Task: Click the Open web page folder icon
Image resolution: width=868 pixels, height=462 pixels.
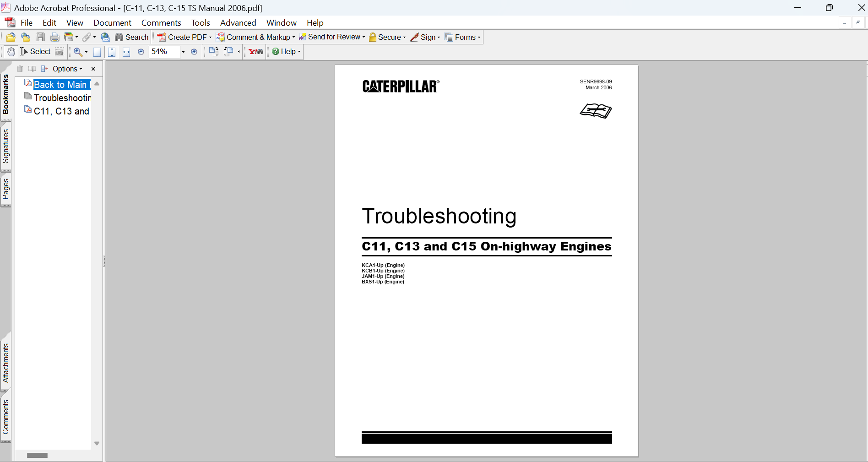Action: point(26,38)
